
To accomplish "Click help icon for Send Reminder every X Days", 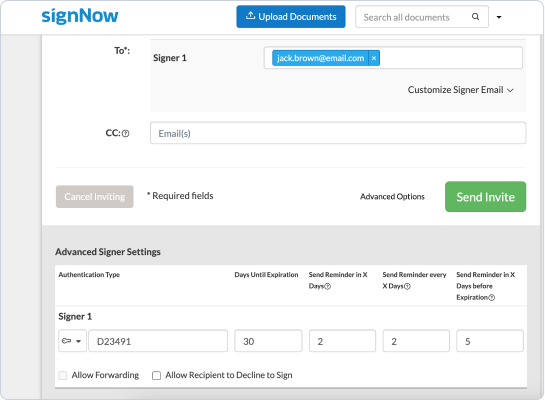I will coord(407,286).
